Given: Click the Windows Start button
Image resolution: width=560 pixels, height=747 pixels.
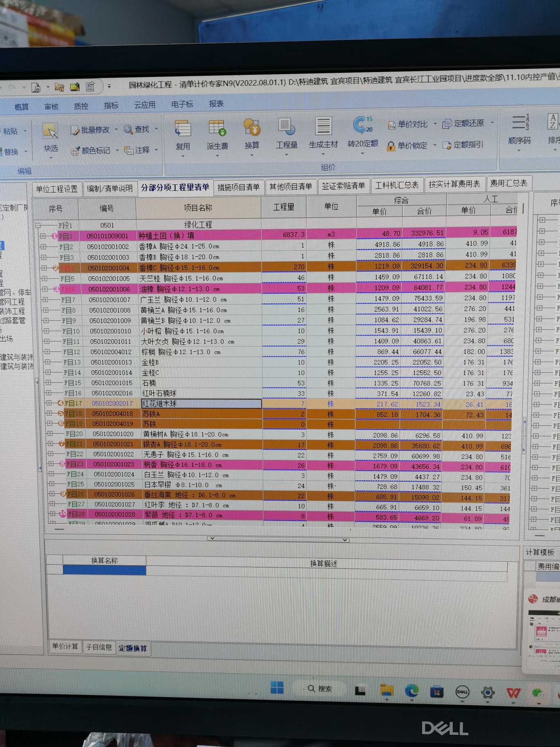Looking at the screenshot, I should click(x=277, y=688).
